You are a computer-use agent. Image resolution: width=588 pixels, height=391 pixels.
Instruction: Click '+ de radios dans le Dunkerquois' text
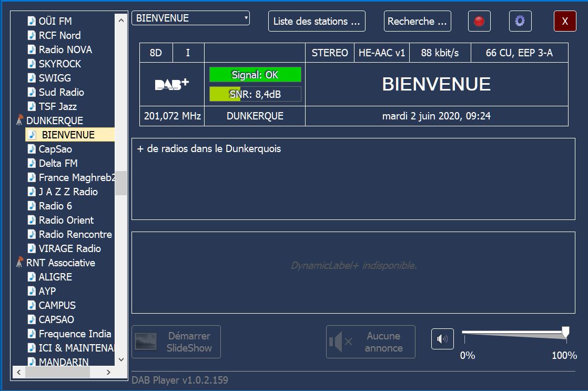[209, 149]
